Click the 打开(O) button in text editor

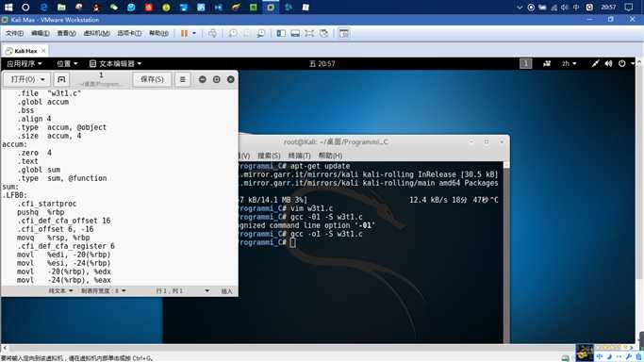(24, 79)
